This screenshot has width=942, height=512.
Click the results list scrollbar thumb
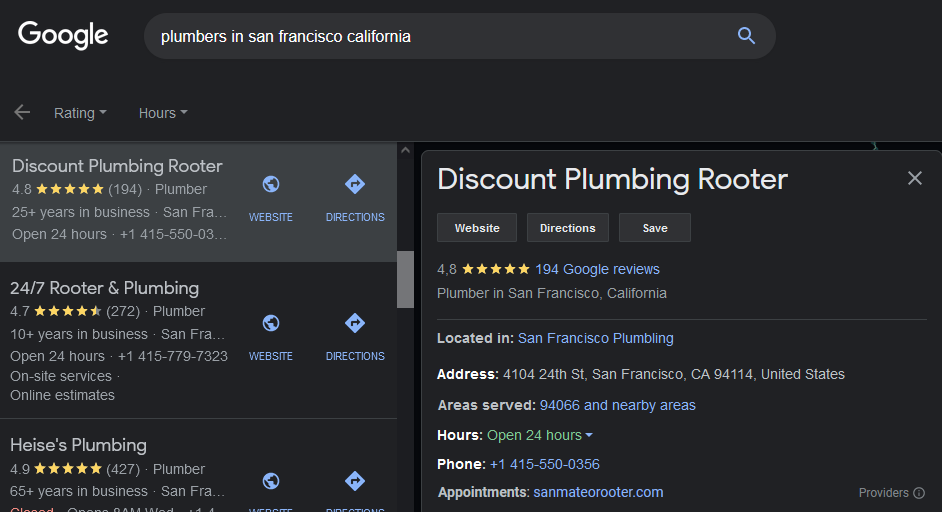406,279
